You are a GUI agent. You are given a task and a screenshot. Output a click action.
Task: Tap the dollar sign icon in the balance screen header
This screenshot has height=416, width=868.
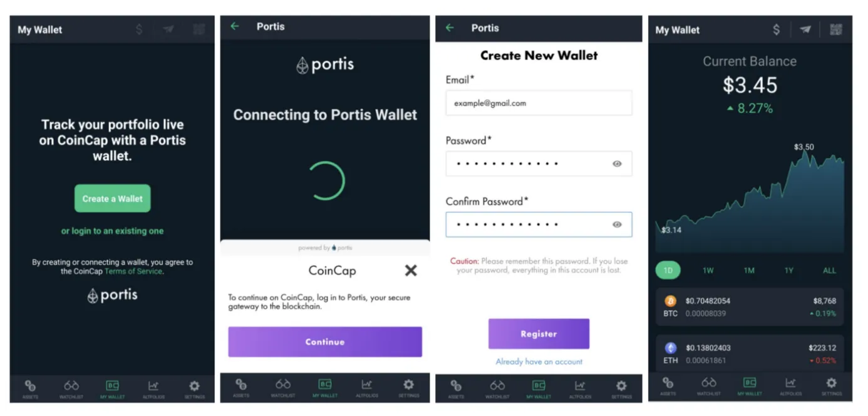click(x=777, y=29)
